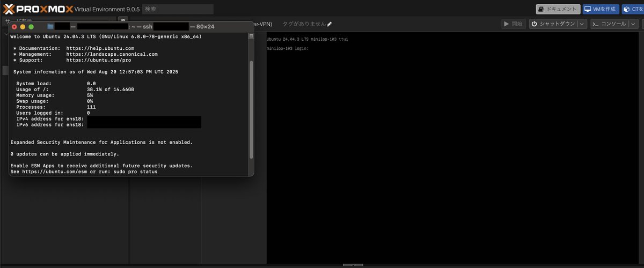Click the folder proxy icon in terminal title
644x268 pixels.
(x=50, y=26)
